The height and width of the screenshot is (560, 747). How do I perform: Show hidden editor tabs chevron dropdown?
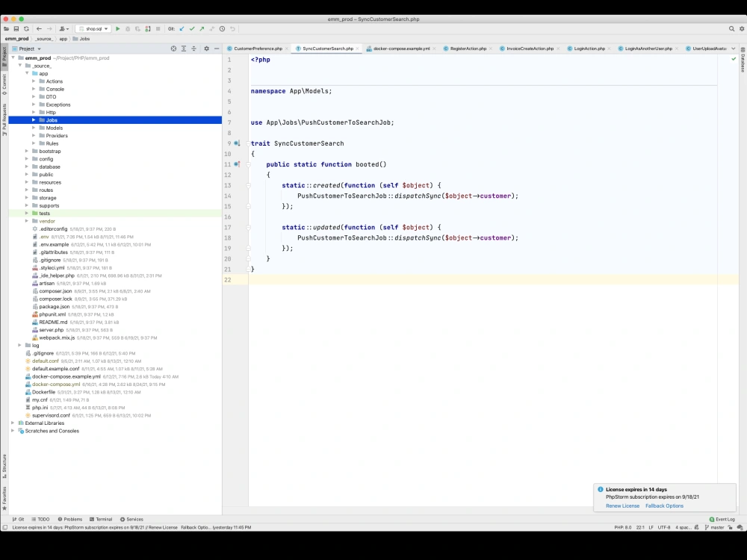tap(734, 49)
